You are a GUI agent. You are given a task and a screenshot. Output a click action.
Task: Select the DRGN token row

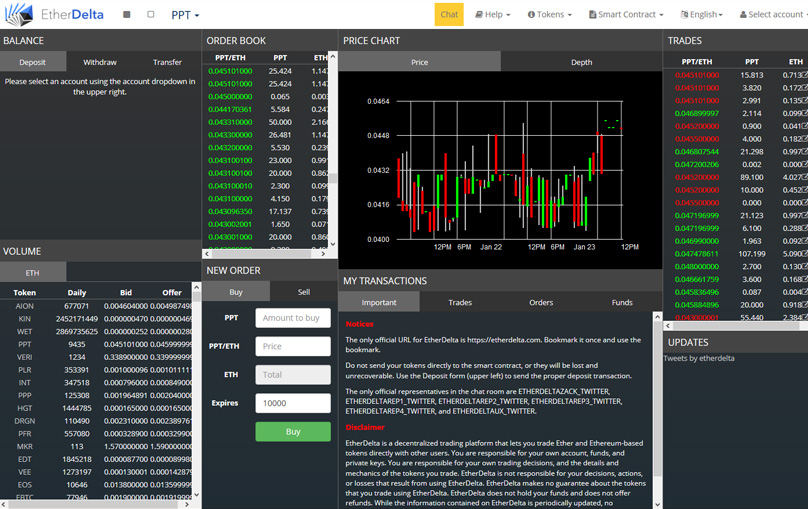coord(96,421)
